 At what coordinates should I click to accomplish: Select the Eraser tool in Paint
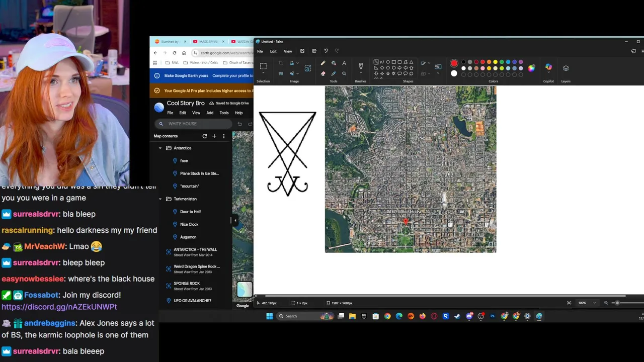[x=323, y=73]
